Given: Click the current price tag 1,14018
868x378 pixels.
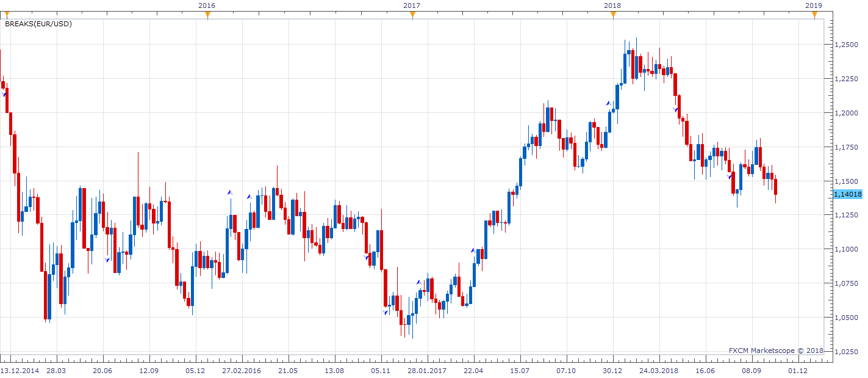Looking at the screenshot, I should [x=847, y=194].
